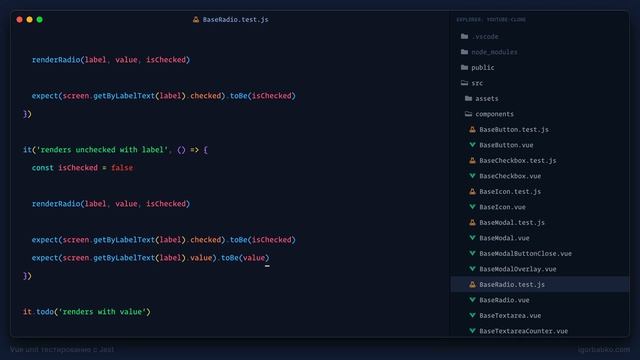Image resolution: width=640 pixels, height=360 pixels.
Task: Expand the assets folder
Action: 487,98
